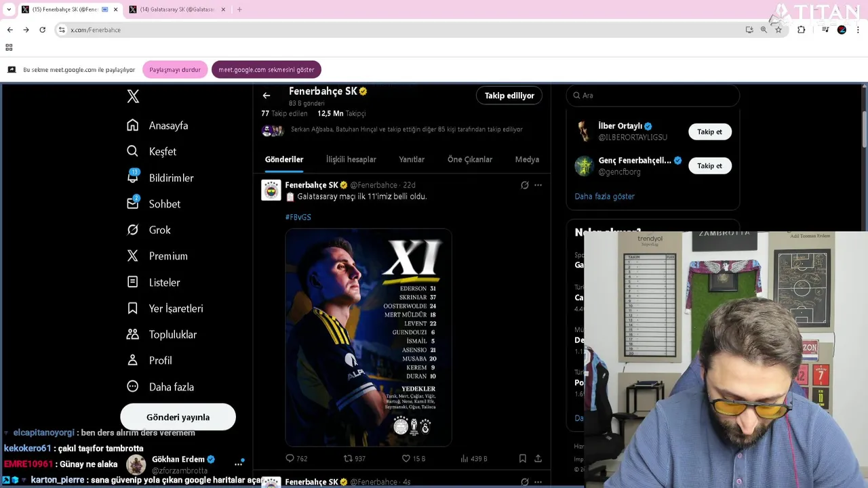868x488 pixels.
Task: Like the post with 15 B likes
Action: point(414,459)
